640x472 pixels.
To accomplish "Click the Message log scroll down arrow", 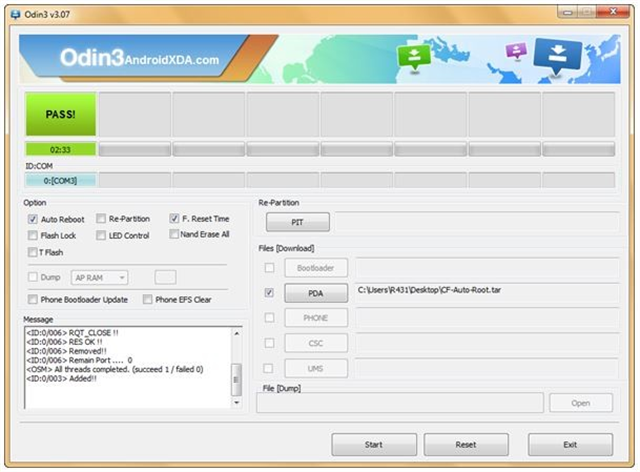I will pos(236,402).
